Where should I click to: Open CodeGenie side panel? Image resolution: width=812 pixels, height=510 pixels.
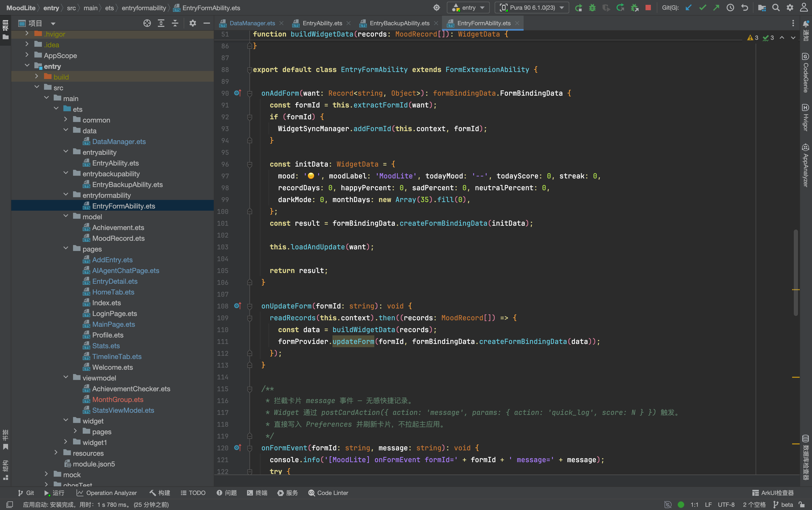click(806, 73)
